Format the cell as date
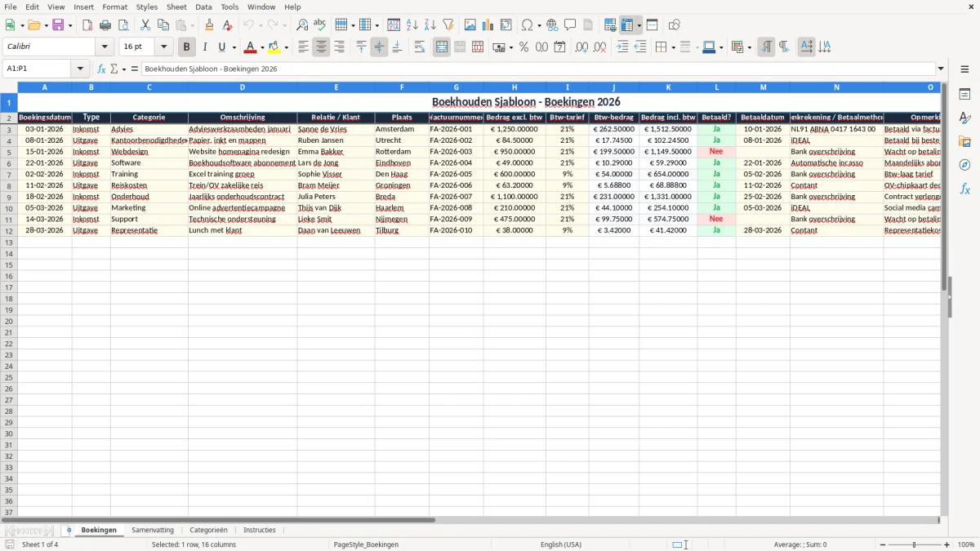This screenshot has width=980, height=551. point(560,47)
